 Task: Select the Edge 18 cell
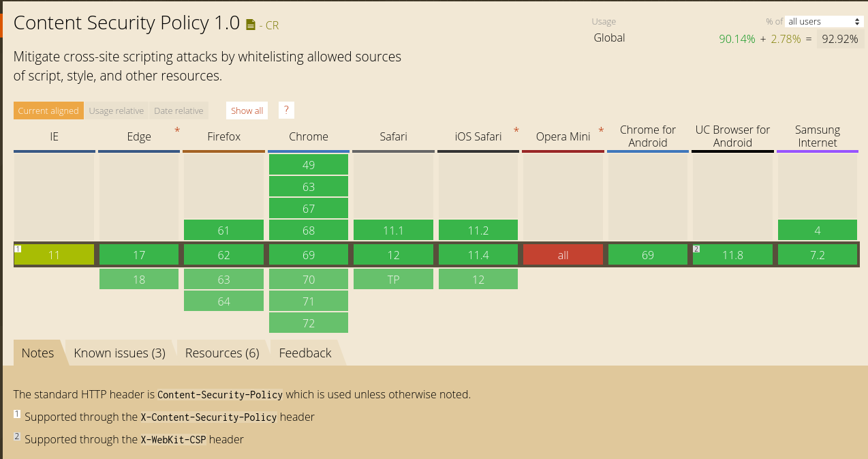[x=139, y=279]
